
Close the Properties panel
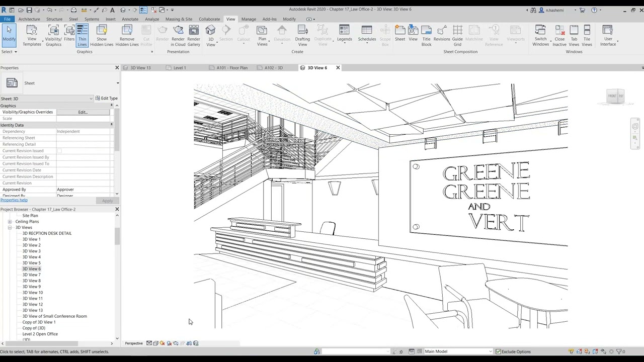(x=117, y=68)
